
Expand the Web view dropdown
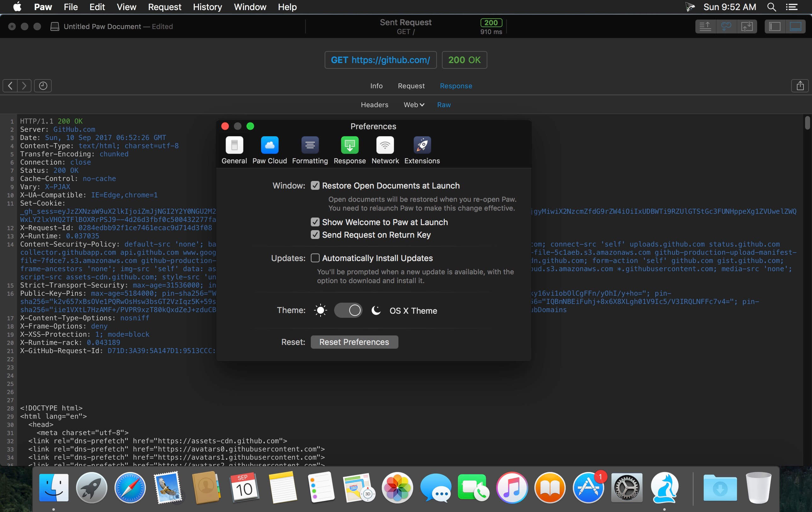pos(414,105)
